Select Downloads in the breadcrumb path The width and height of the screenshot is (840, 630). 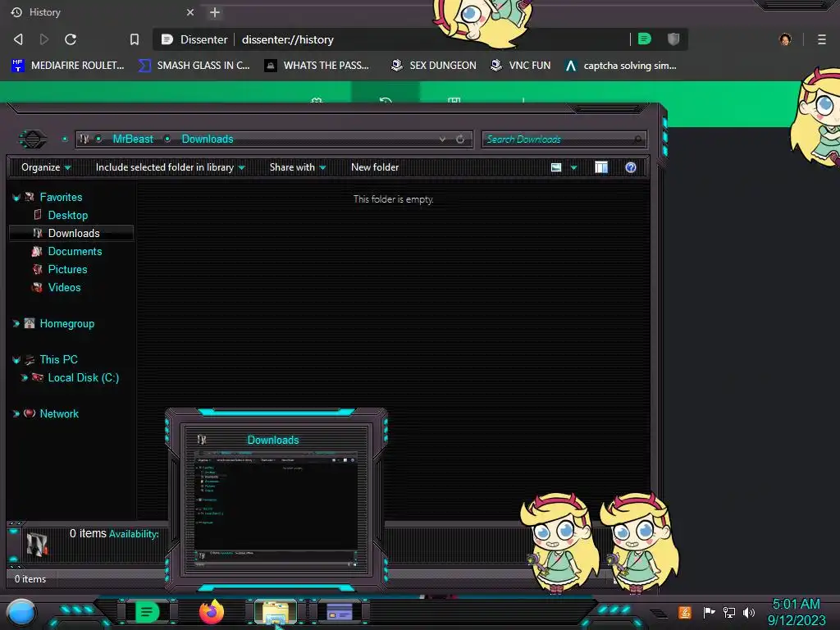point(208,139)
